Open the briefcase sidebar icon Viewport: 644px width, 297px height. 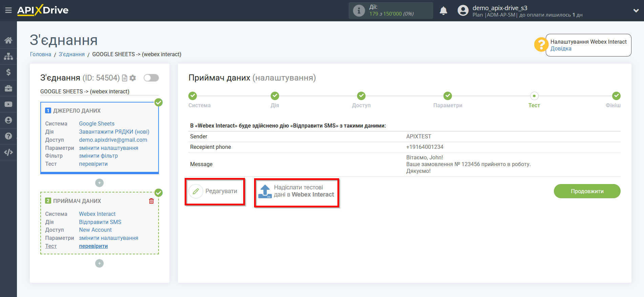8,88
